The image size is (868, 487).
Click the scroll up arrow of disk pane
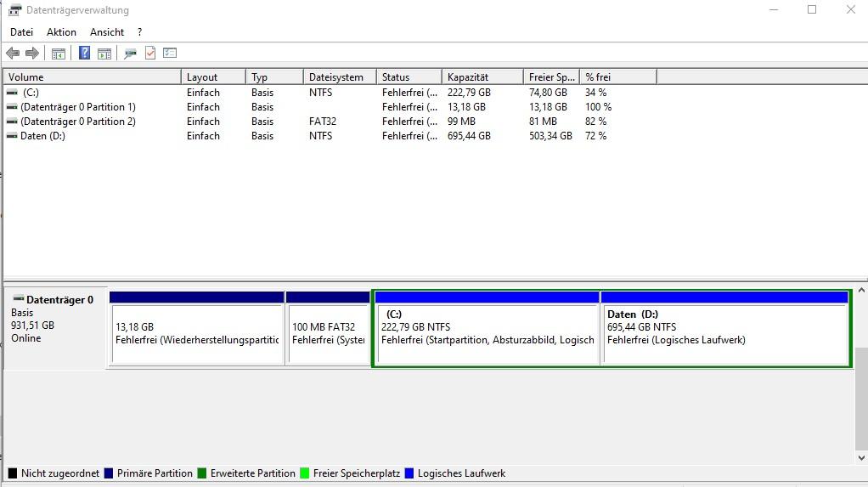tap(861, 291)
